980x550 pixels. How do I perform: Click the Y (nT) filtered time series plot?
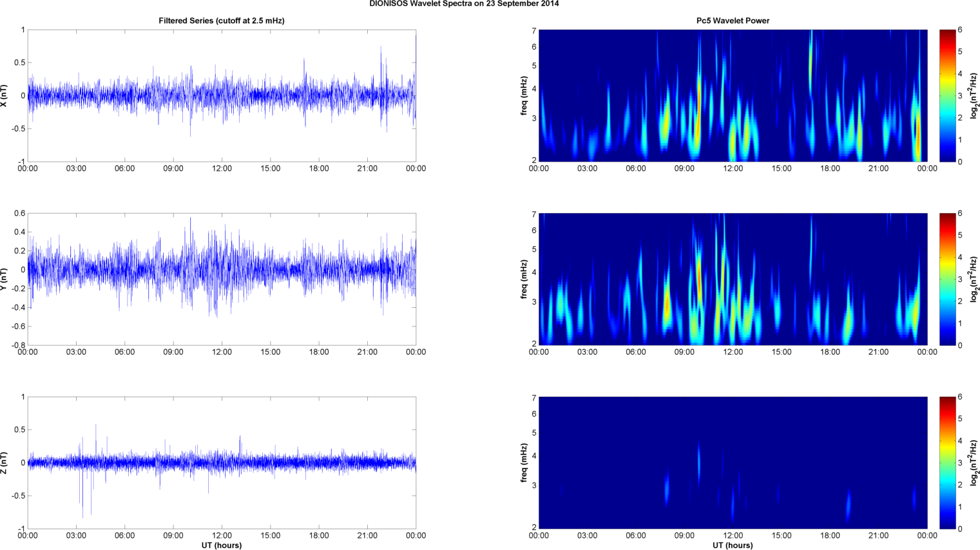click(222, 280)
